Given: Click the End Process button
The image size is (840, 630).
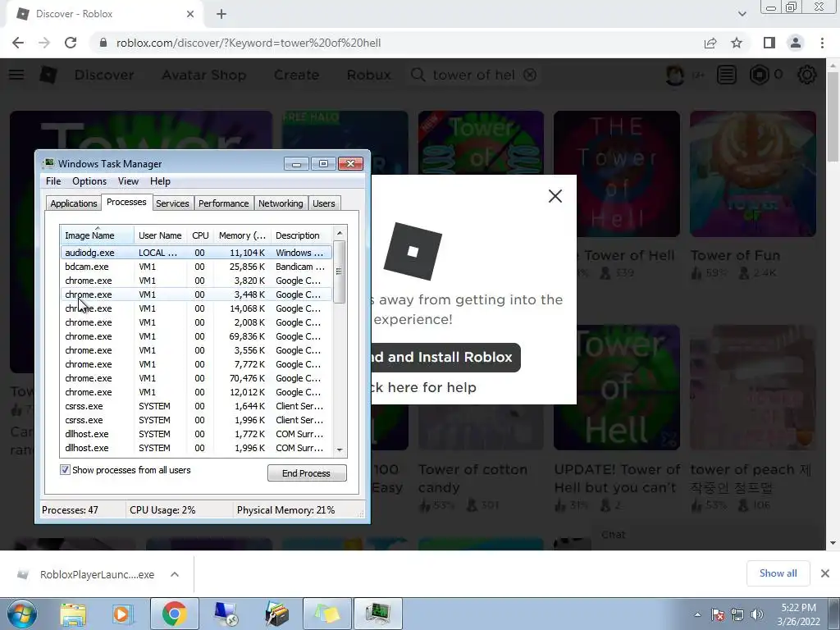Looking at the screenshot, I should [307, 473].
